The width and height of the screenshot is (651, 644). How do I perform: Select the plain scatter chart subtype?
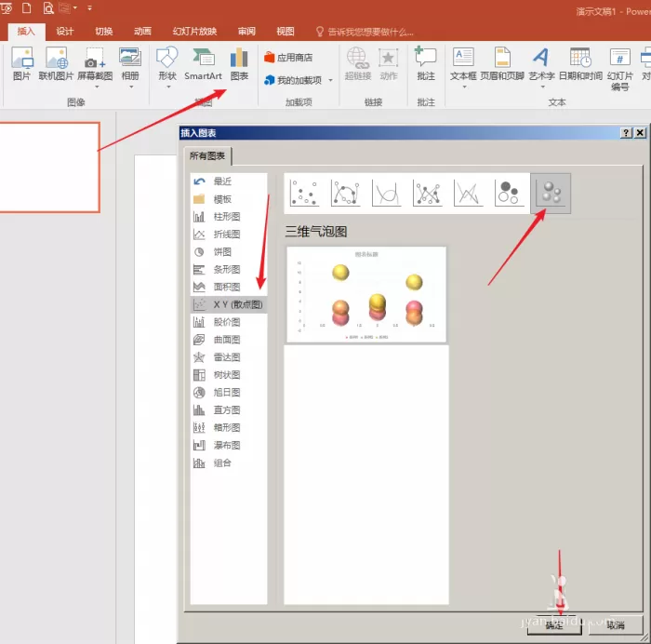pyautogui.click(x=305, y=194)
